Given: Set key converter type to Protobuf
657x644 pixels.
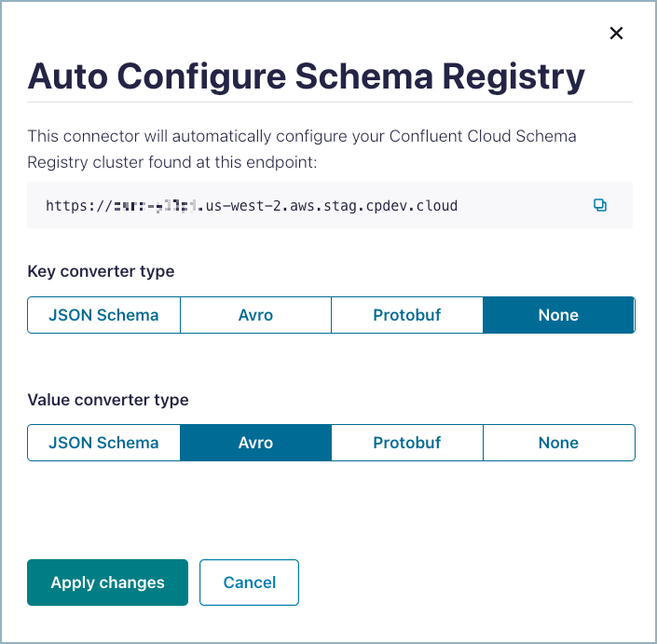Looking at the screenshot, I should (x=406, y=315).
